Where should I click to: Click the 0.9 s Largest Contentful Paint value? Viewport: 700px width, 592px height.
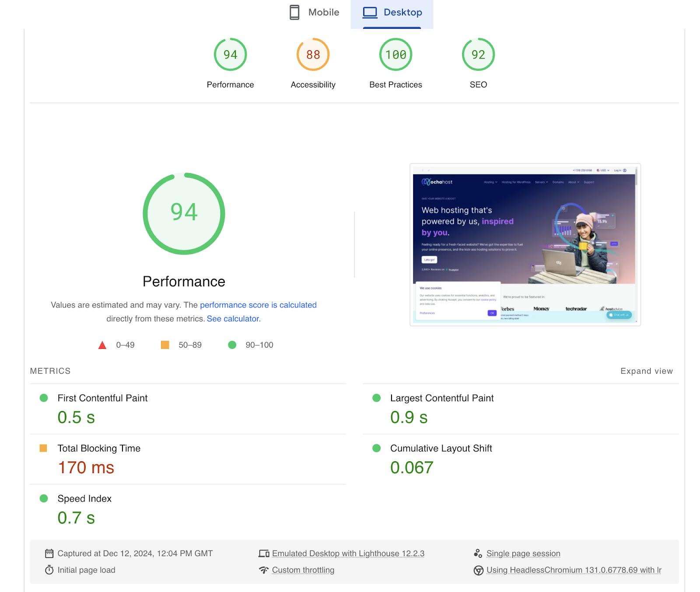pyautogui.click(x=409, y=418)
